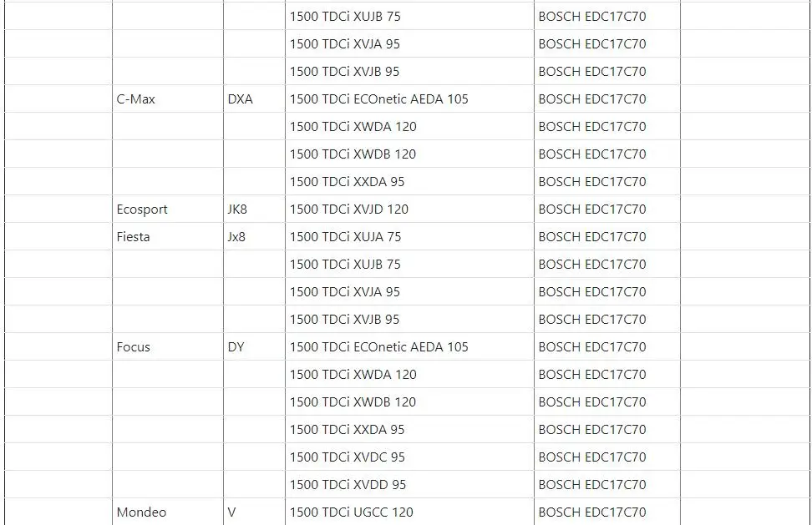Click the DXA code cell

[254, 98]
